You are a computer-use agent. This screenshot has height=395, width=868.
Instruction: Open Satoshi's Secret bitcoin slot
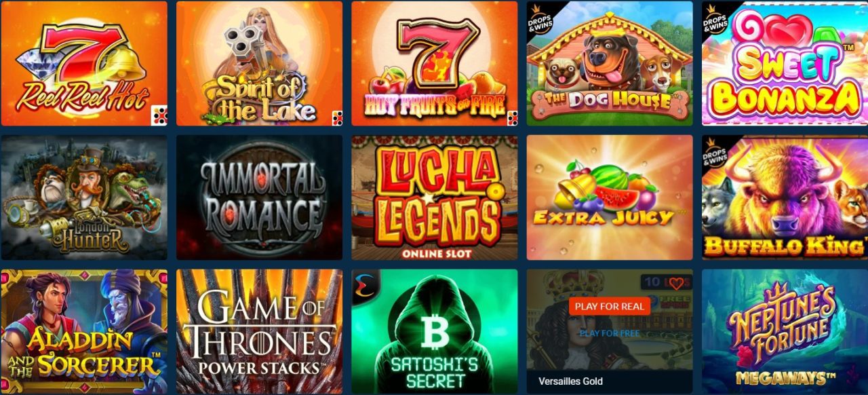(435, 332)
